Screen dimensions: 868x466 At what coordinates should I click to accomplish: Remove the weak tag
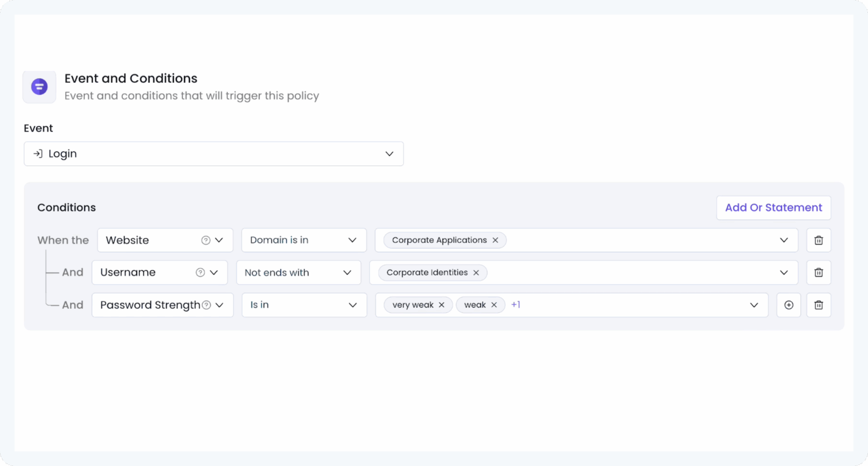[494, 305]
